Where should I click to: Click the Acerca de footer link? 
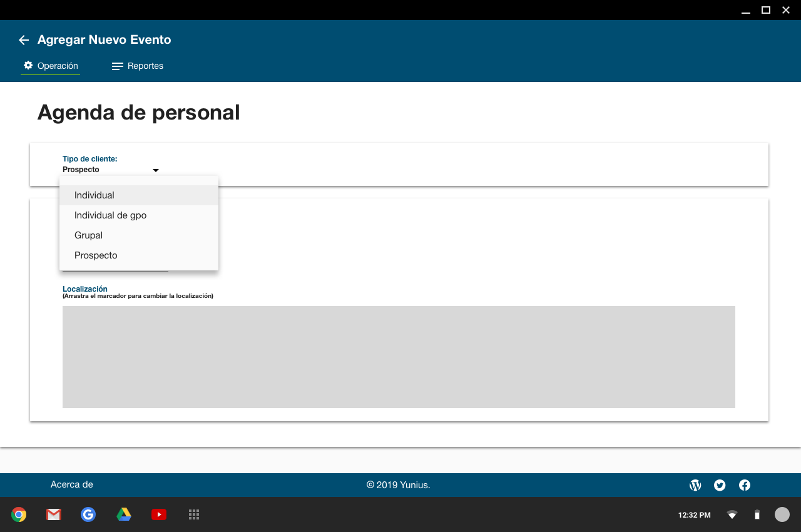click(x=72, y=484)
